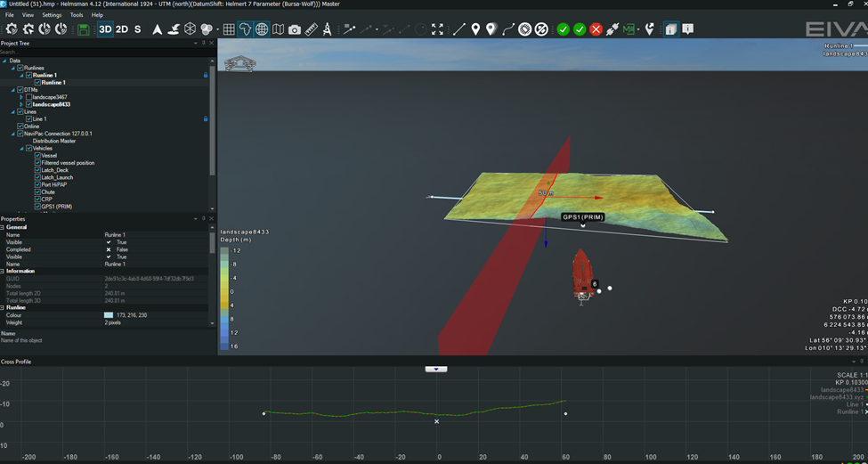Enable the landscape3467 checkbox
This screenshot has width=868, height=464.
(x=29, y=97)
